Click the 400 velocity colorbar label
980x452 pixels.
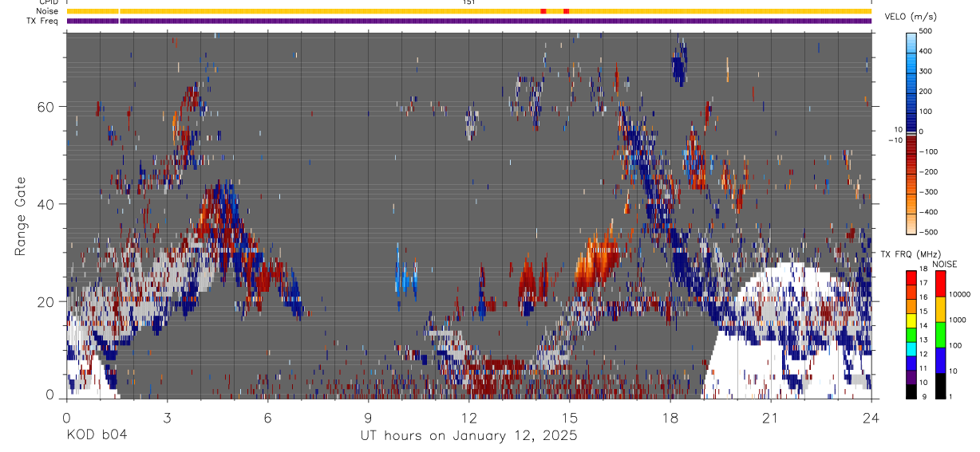pos(926,51)
